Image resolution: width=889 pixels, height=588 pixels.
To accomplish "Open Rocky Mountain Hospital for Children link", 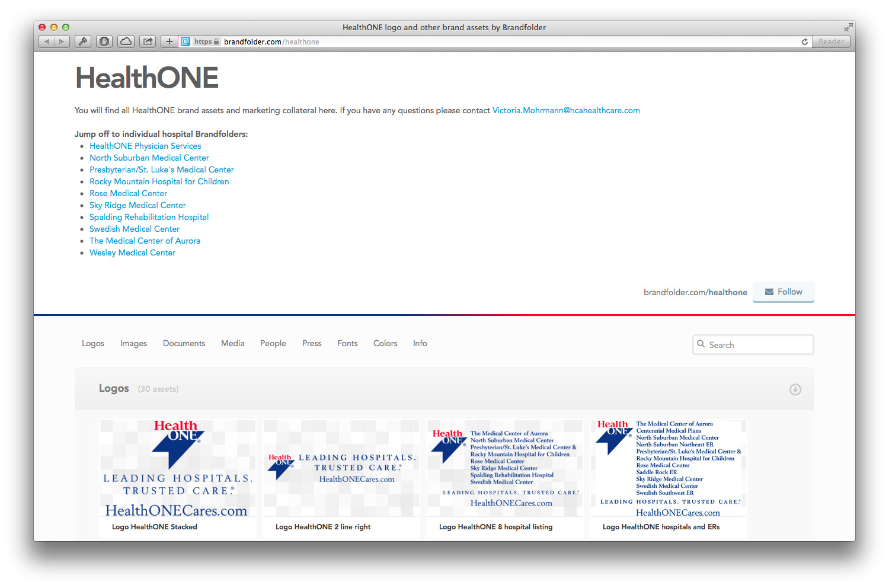I will click(159, 181).
